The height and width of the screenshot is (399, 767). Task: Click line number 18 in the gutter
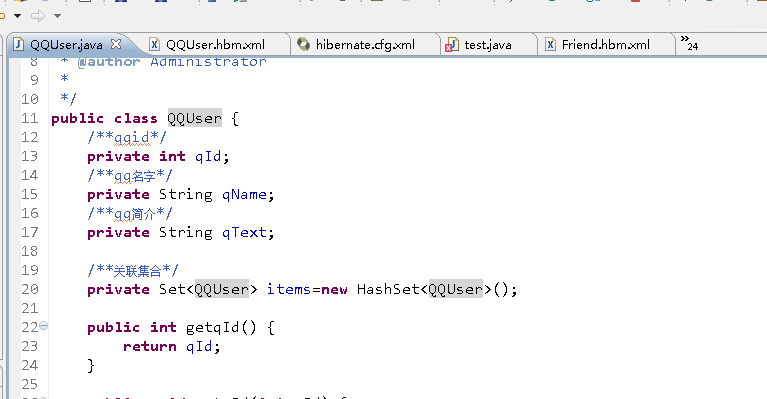[29, 251]
